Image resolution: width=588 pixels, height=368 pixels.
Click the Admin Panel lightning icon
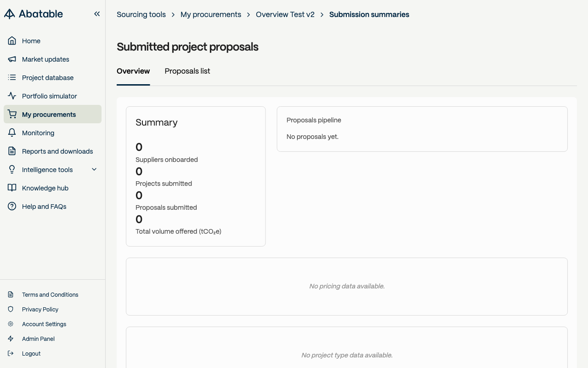click(11, 339)
